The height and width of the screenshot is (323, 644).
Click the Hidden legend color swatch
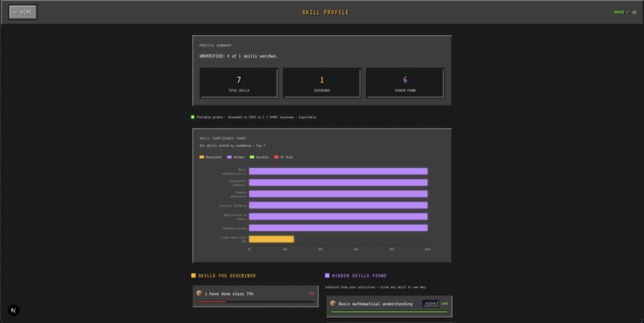pos(229,157)
